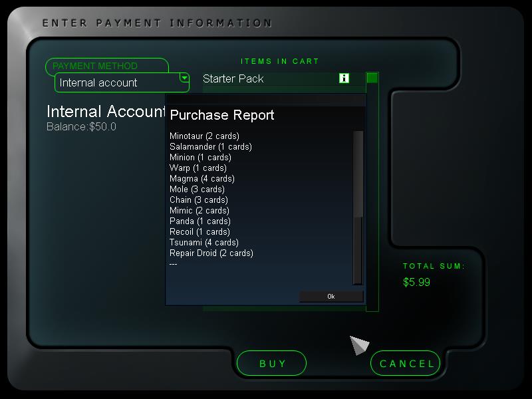This screenshot has height=399, width=532.
Task: Click the Starter Pack info icon
Action: [x=344, y=78]
